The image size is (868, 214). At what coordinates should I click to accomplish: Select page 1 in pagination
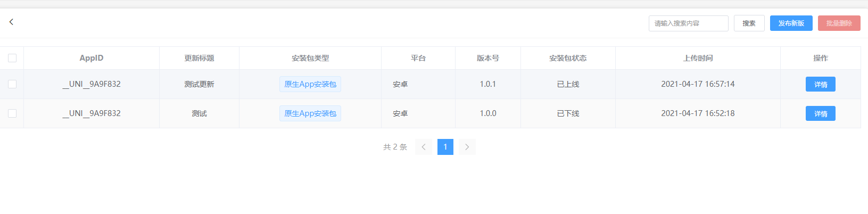[445, 147]
